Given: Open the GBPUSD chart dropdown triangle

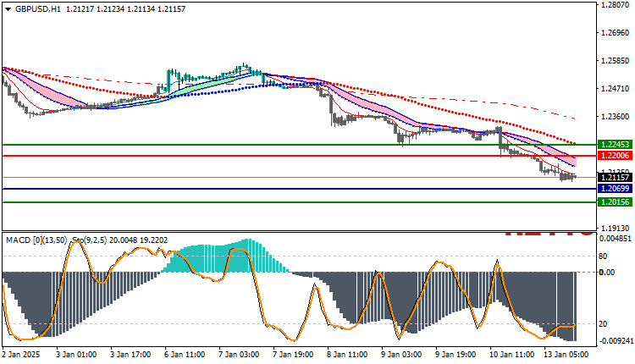Looking at the screenshot, I should [8, 9].
